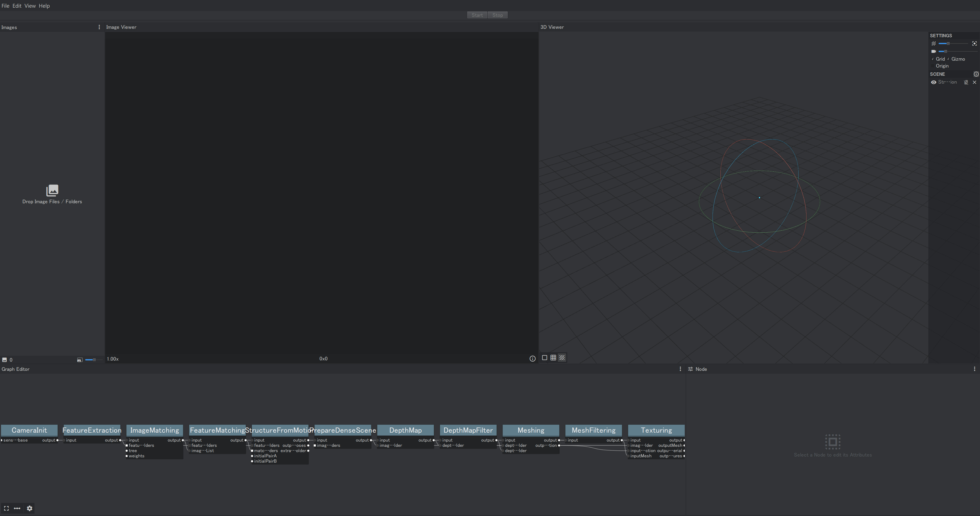Select the Meshing node
Viewport: 980px width, 516px height.
tap(531, 431)
